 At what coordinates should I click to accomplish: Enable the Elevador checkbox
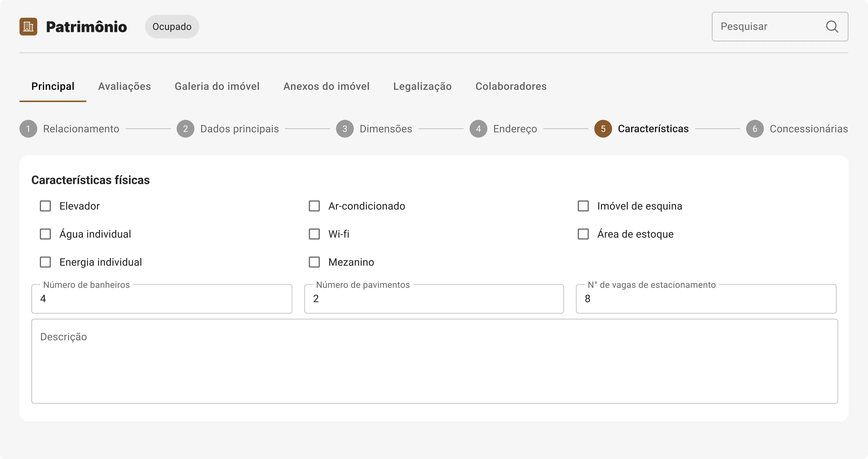tap(46, 206)
